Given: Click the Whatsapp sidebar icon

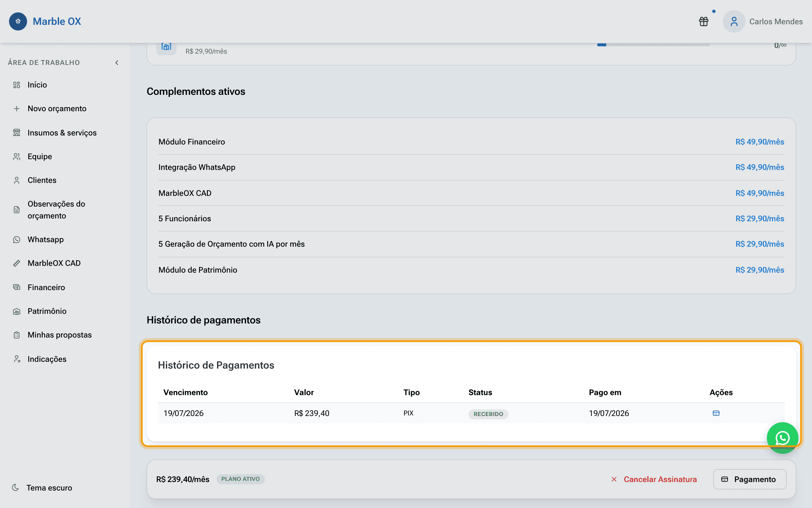Looking at the screenshot, I should (x=17, y=240).
